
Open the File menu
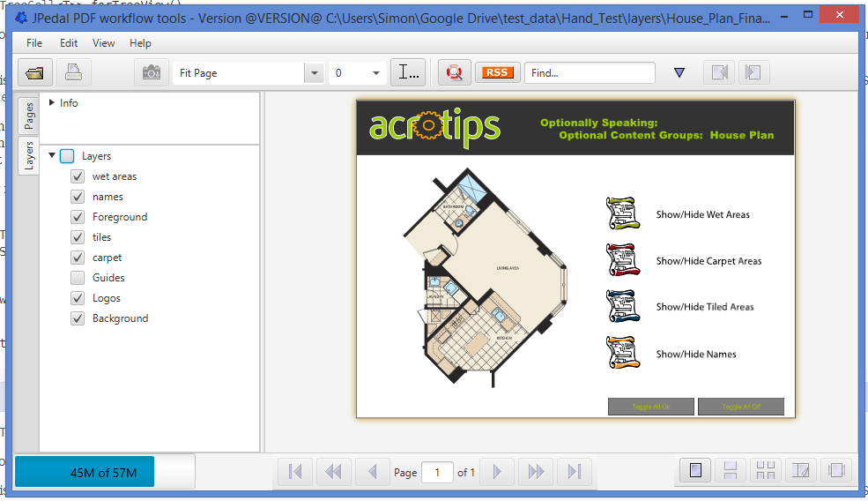(x=34, y=43)
